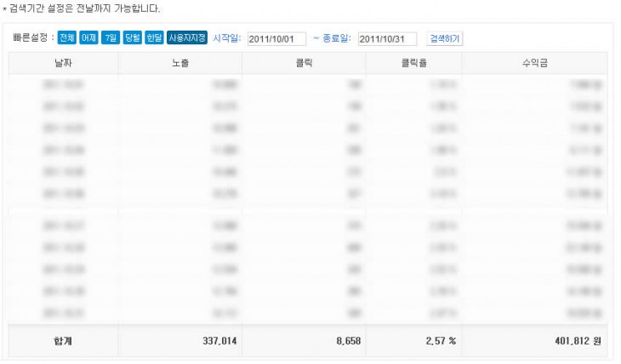
Task: Select the 어제 quick filter
Action: 88,38
